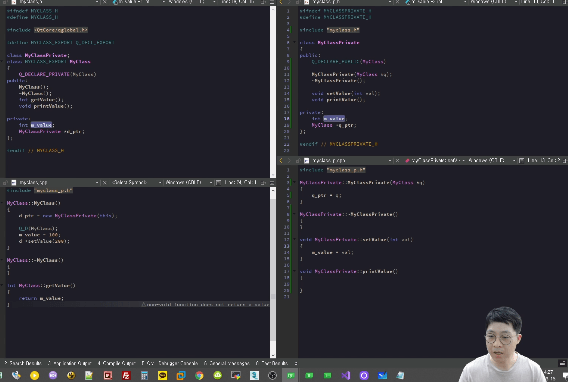The width and height of the screenshot is (568, 382).
Task: Click warning annotation after getValue function
Action: tap(205, 305)
